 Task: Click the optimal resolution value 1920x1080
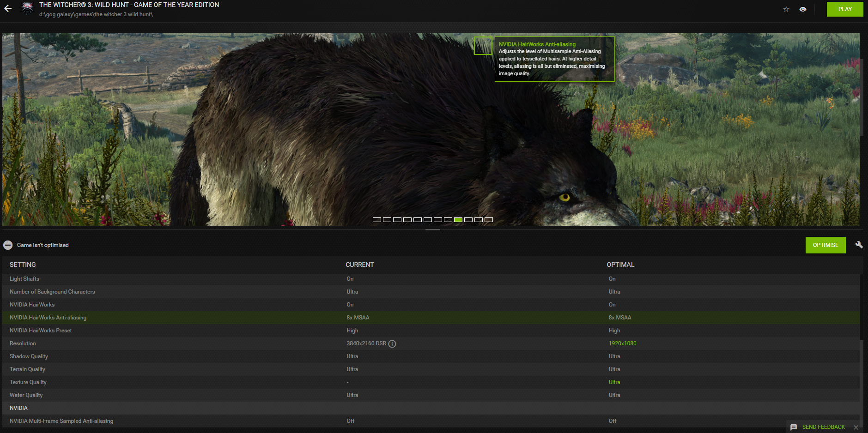[x=622, y=343]
